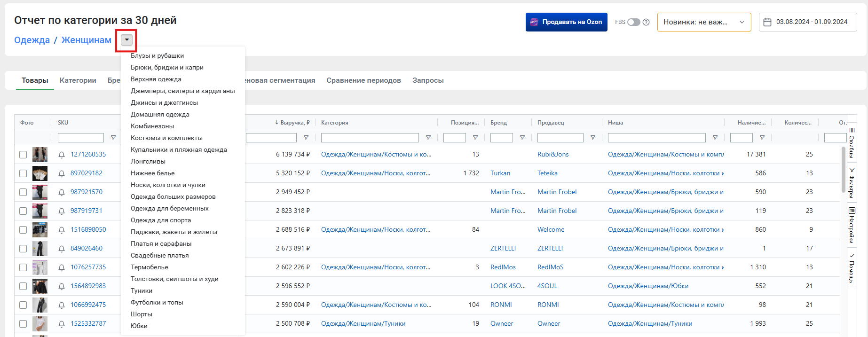Select Футболки и топы from category list
This screenshot has width=868, height=337.
coord(157,303)
